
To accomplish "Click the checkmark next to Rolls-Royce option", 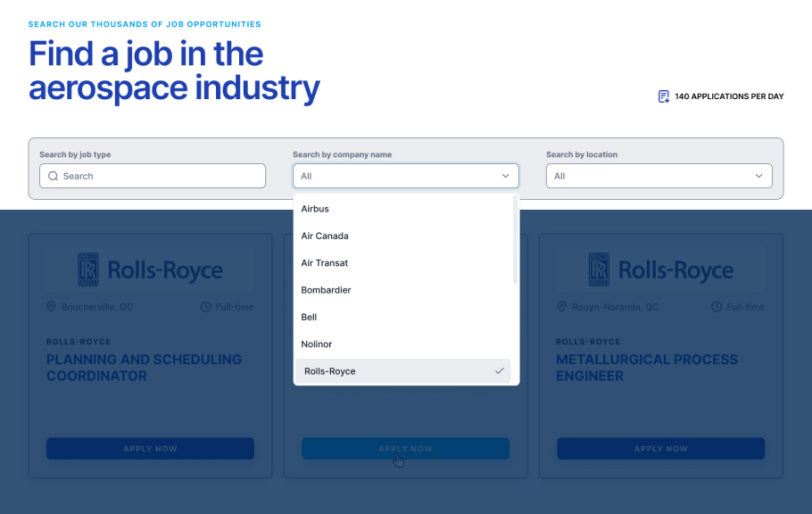I will (500, 371).
